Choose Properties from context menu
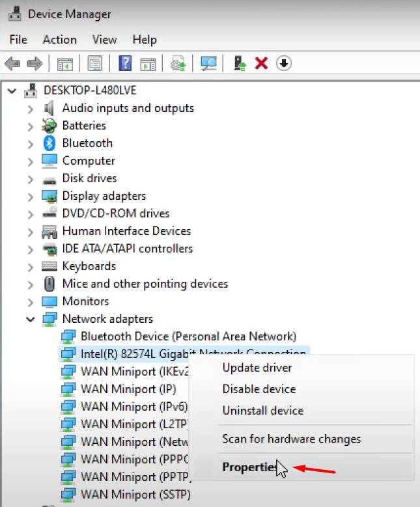Image resolution: width=420 pixels, height=507 pixels. pyautogui.click(x=250, y=467)
